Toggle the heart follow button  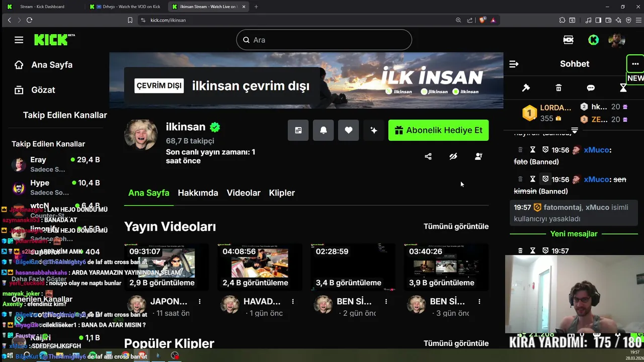(348, 130)
